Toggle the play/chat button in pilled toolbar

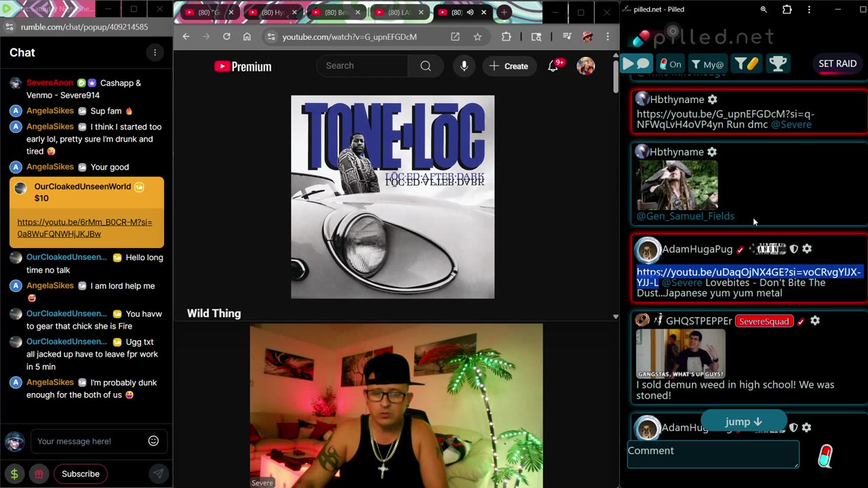[637, 64]
